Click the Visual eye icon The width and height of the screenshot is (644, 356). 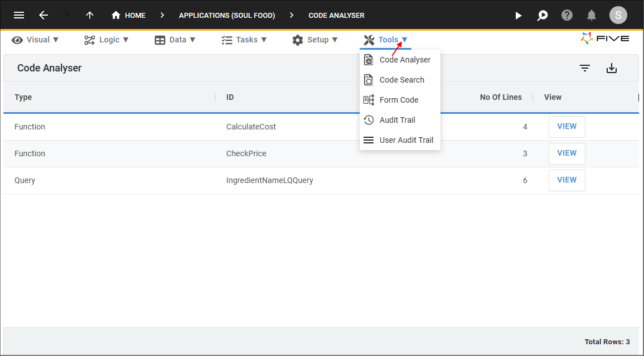17,40
